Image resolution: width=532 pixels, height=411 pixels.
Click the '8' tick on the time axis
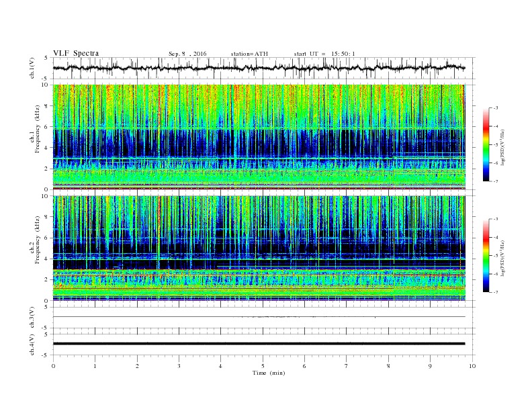388,366
